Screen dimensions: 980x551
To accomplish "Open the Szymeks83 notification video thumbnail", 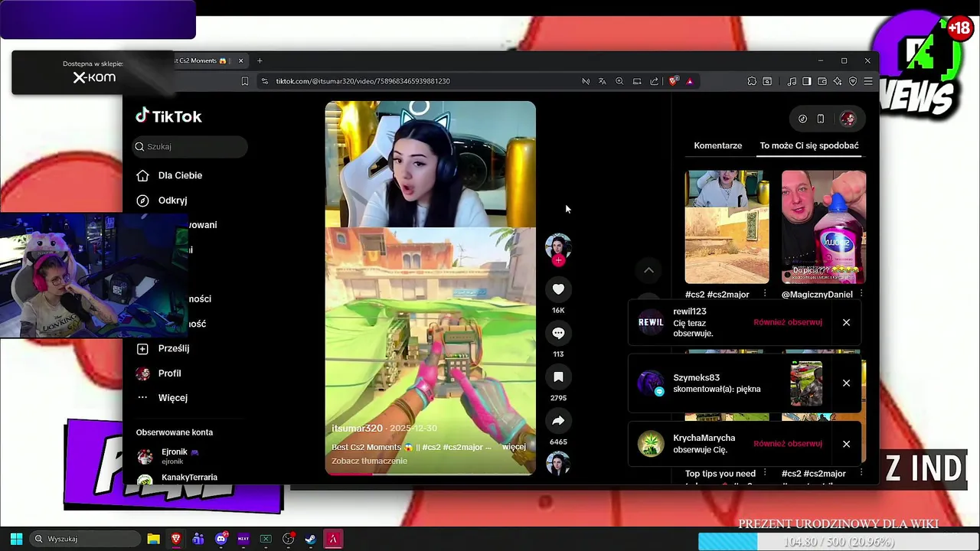I will point(806,383).
